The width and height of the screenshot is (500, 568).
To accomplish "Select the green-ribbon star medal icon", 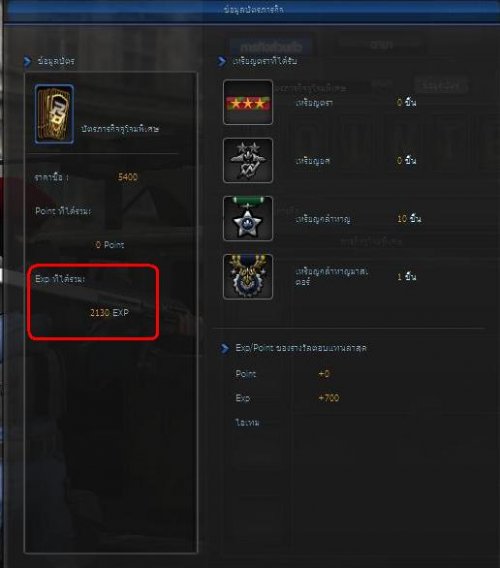I will pos(248,218).
